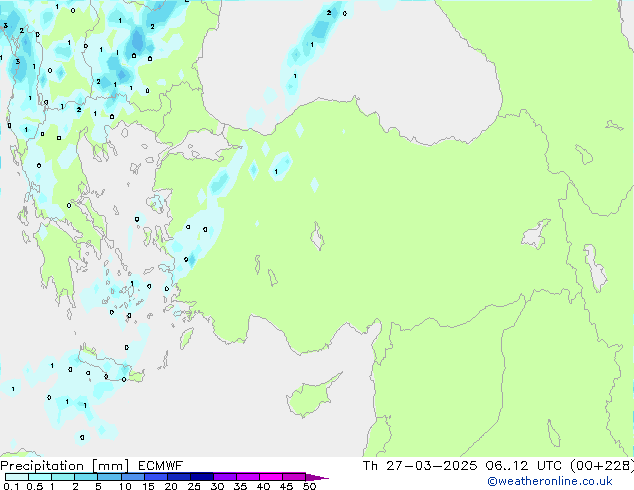
Task: Click the 'Precipitation [mm]' title text
Action: click(x=65, y=466)
